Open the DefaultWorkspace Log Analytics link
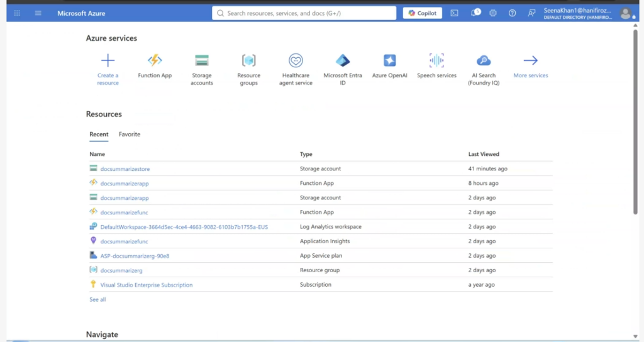Image resolution: width=644 pixels, height=342 pixels. pyautogui.click(x=184, y=226)
